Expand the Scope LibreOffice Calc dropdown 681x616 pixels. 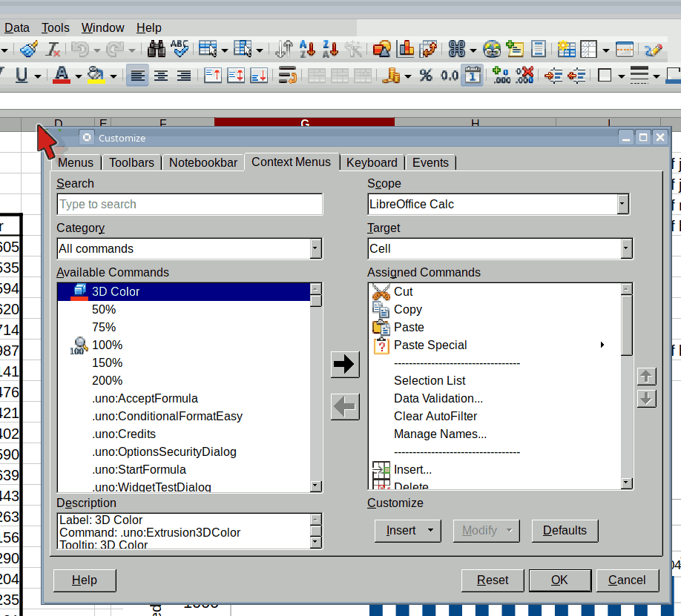click(622, 204)
